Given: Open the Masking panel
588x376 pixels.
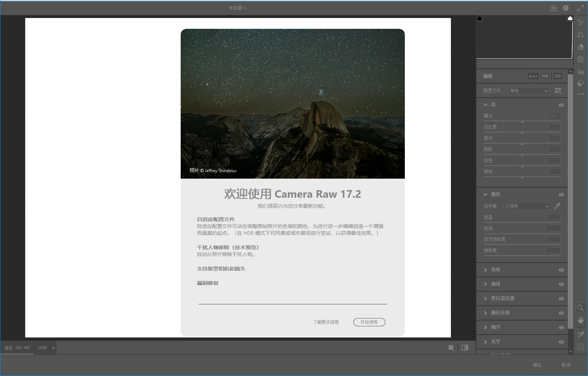Looking at the screenshot, I should [x=580, y=59].
